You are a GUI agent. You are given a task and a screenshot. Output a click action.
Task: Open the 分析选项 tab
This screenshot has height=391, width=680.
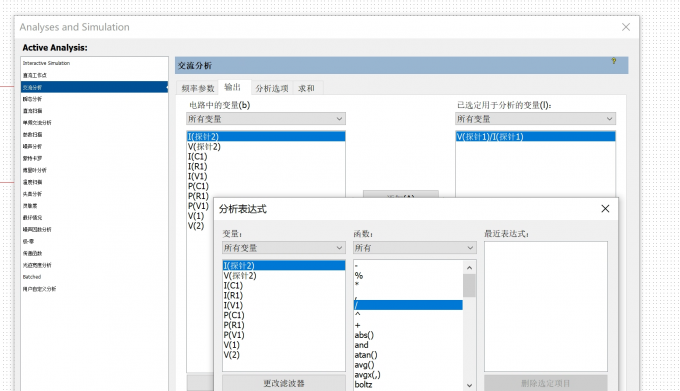coord(272,88)
